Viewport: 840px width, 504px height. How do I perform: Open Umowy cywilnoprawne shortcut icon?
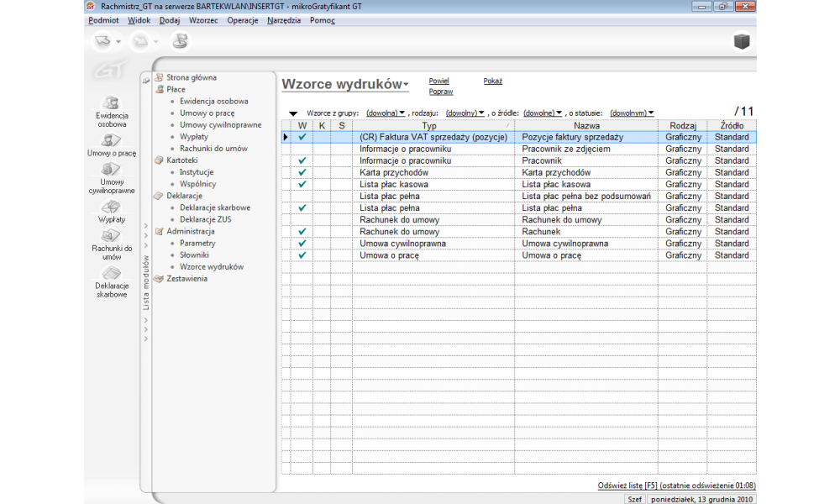[112, 178]
